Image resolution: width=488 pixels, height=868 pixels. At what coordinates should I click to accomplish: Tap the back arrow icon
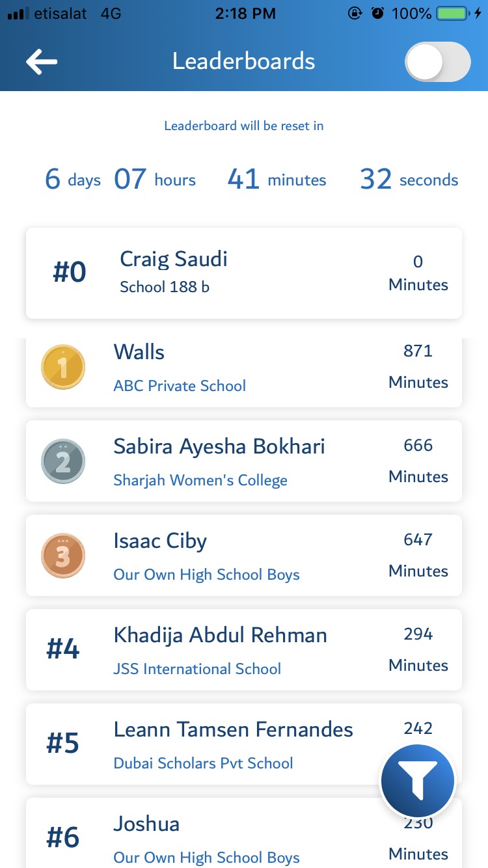[42, 62]
